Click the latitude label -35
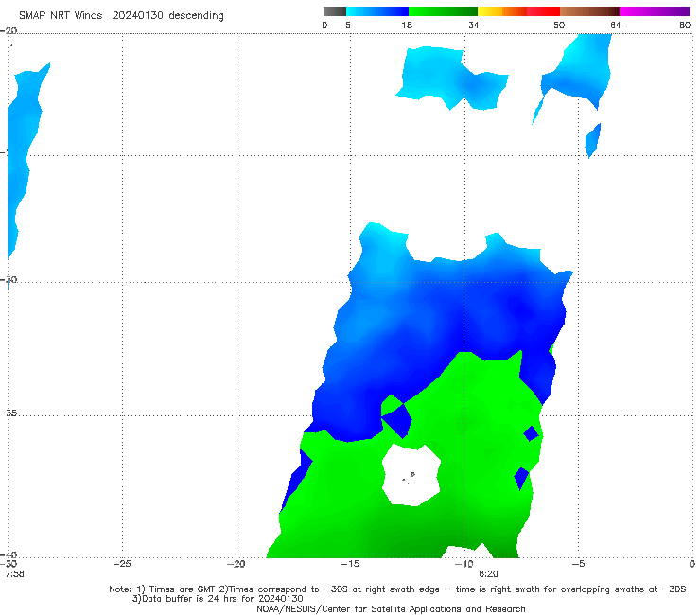The height and width of the screenshot is (615, 700). [x=9, y=413]
